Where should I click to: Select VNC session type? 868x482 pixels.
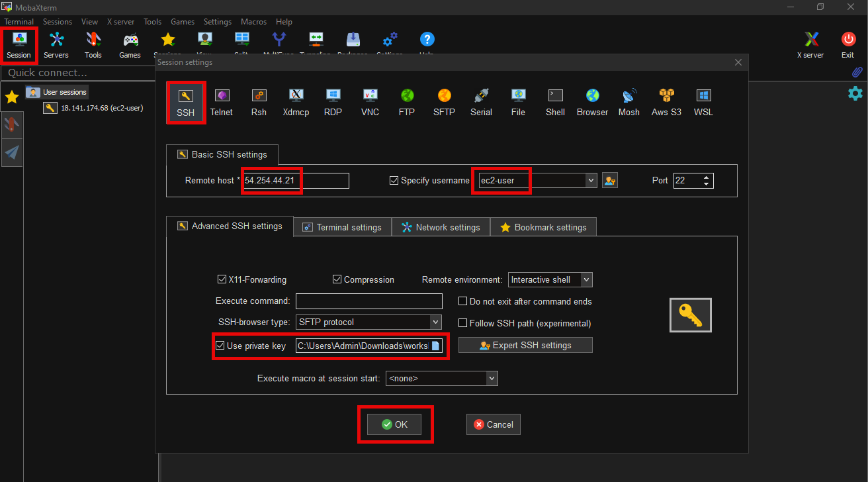coord(370,103)
